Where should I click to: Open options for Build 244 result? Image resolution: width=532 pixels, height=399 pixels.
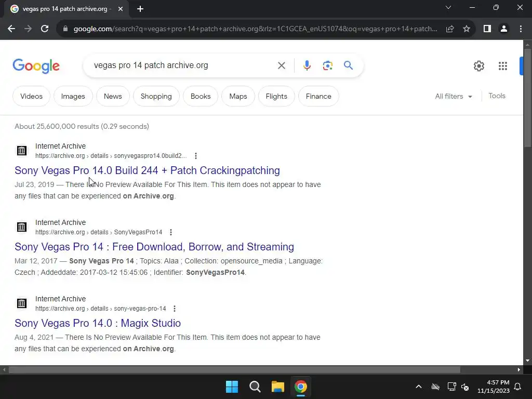click(x=196, y=156)
